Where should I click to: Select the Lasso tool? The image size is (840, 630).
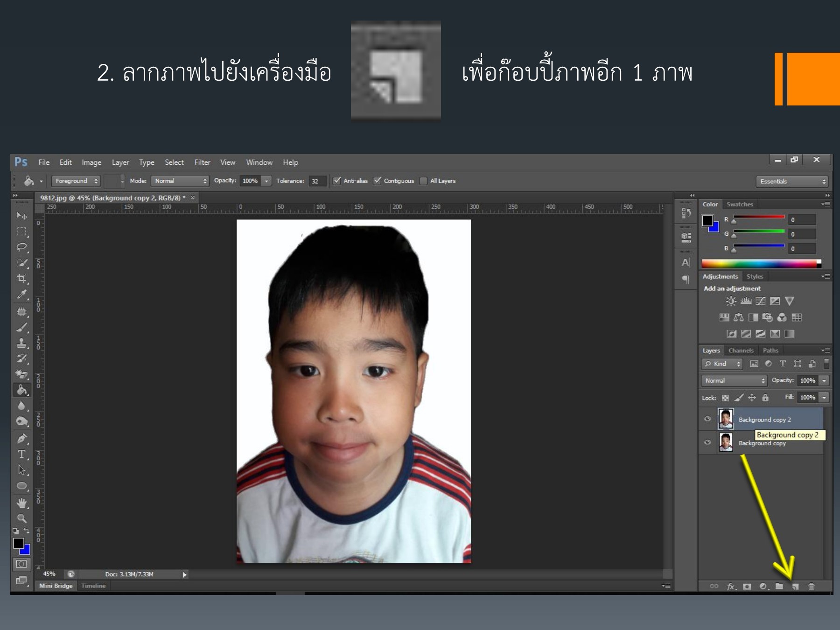click(21, 247)
